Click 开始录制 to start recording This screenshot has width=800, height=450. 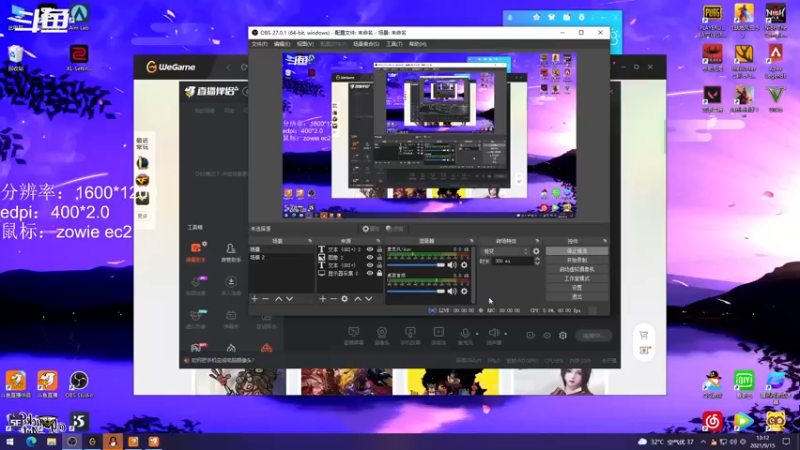pyautogui.click(x=577, y=260)
